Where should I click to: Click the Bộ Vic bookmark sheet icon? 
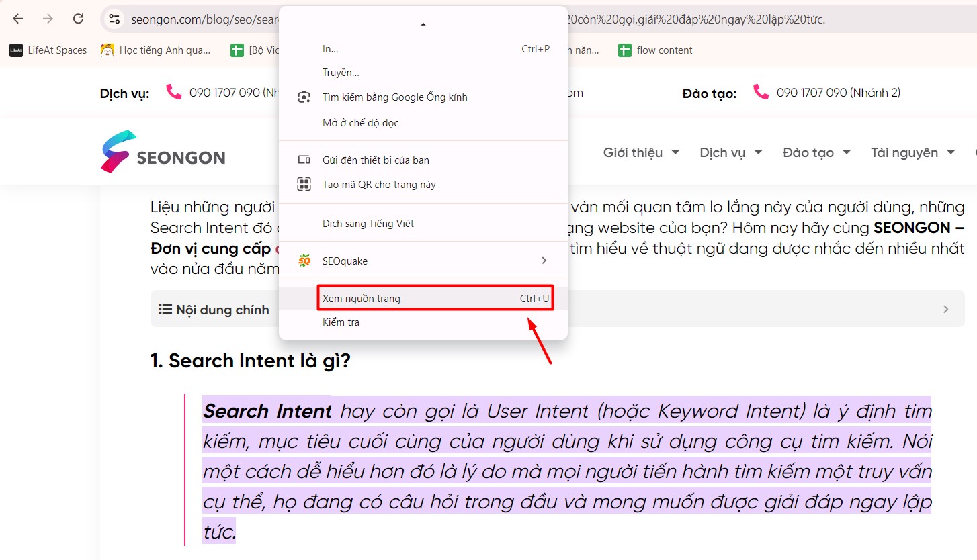tap(237, 50)
